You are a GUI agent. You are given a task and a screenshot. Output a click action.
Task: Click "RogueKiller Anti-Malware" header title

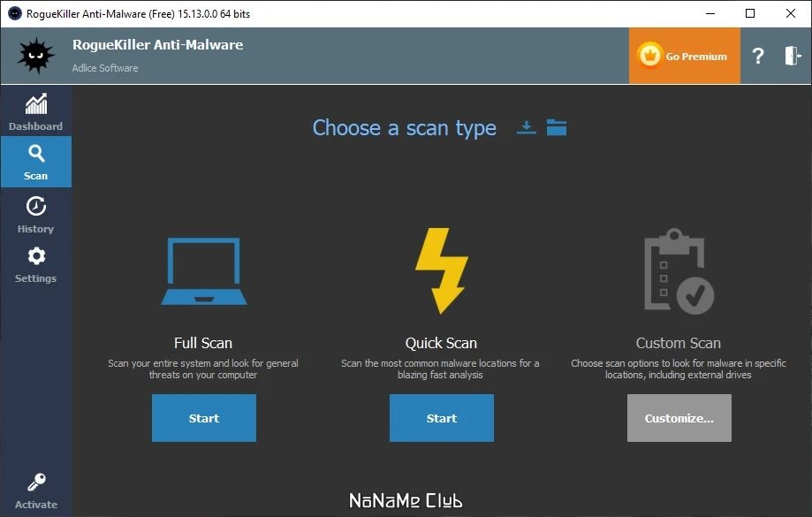[x=157, y=44]
